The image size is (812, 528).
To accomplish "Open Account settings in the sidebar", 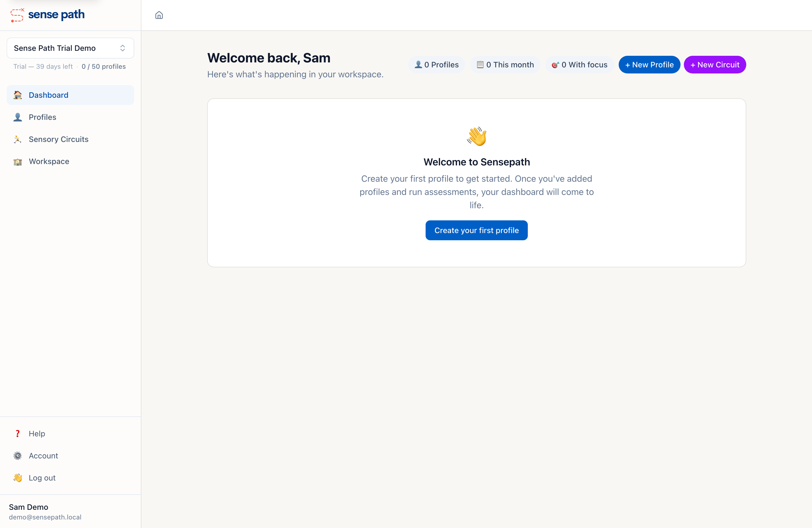I will 70,456.
